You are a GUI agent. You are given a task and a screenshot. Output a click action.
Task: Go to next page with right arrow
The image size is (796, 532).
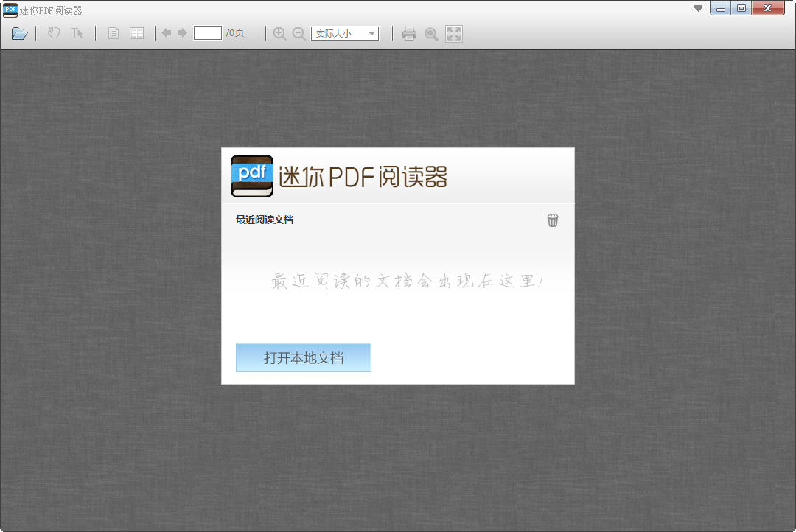181,33
